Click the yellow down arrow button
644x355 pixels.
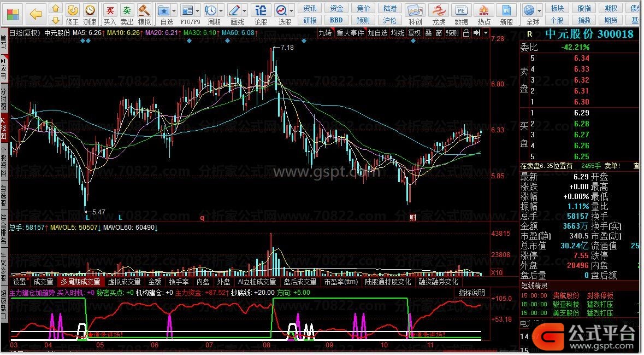(x=56, y=20)
